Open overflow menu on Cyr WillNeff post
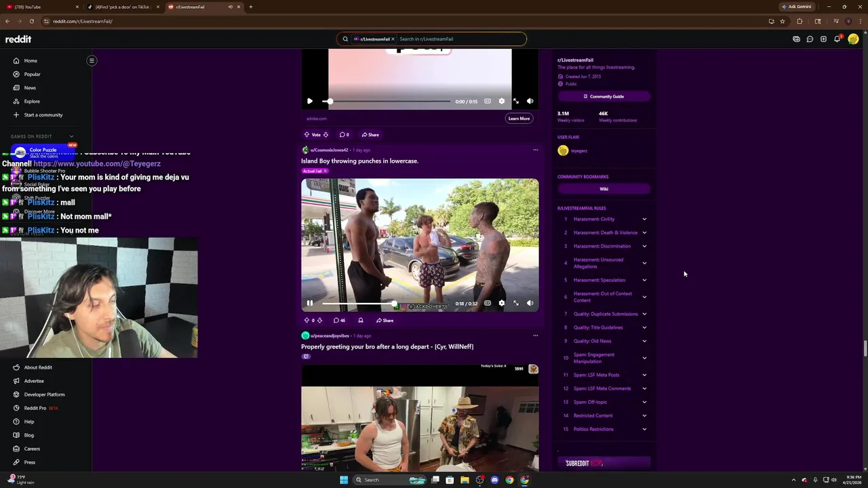This screenshot has width=868, height=488. click(x=535, y=335)
